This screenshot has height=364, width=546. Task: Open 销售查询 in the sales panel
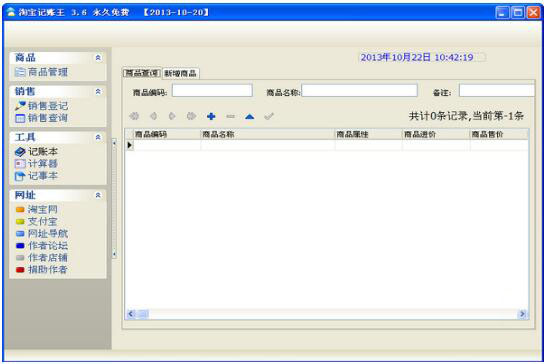41,118
